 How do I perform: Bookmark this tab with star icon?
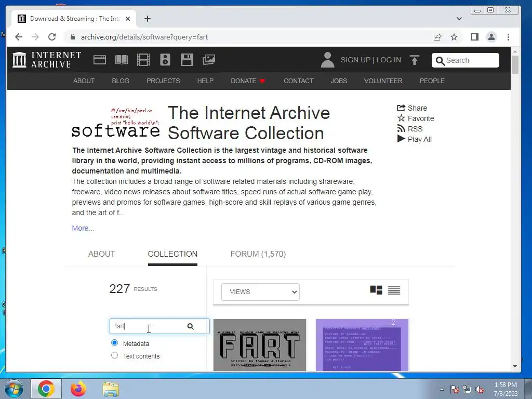(454, 37)
